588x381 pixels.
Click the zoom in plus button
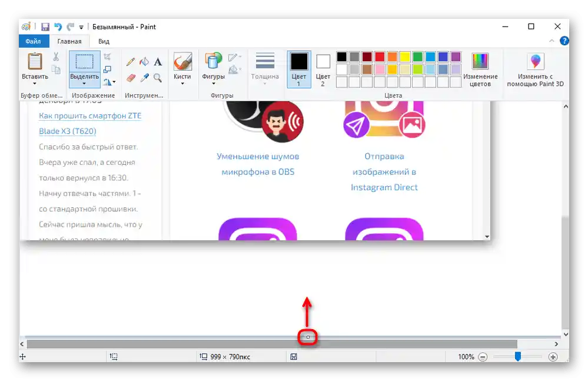[553, 357]
